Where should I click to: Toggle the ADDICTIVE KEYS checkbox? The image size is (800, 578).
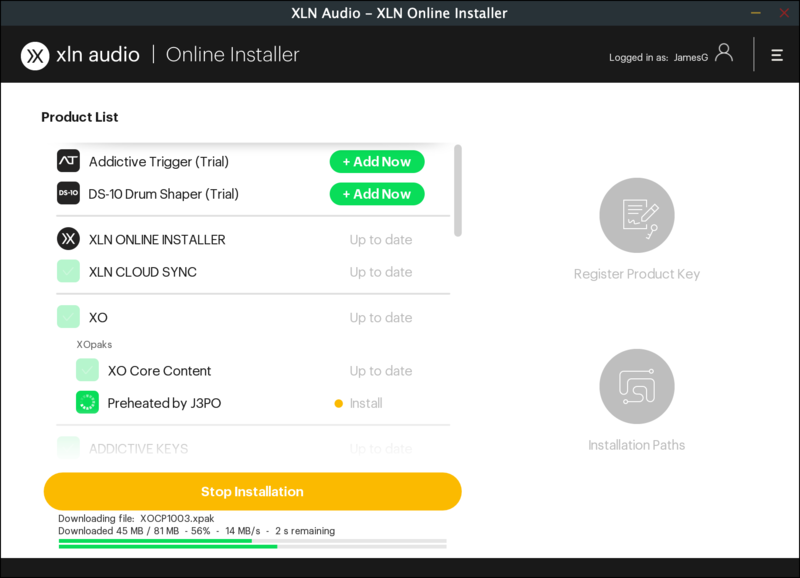click(x=68, y=448)
